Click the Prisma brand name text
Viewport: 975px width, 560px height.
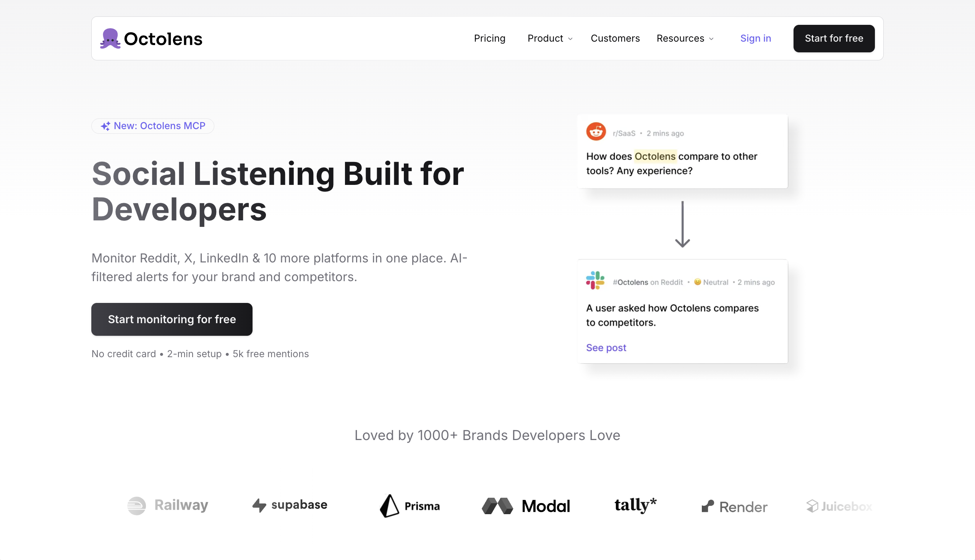[x=422, y=506]
